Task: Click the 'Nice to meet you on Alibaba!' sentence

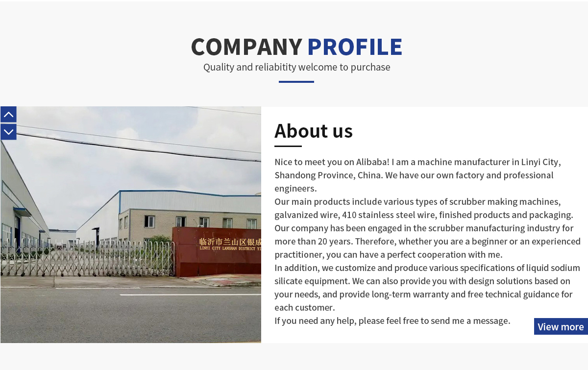Action: 332,162
